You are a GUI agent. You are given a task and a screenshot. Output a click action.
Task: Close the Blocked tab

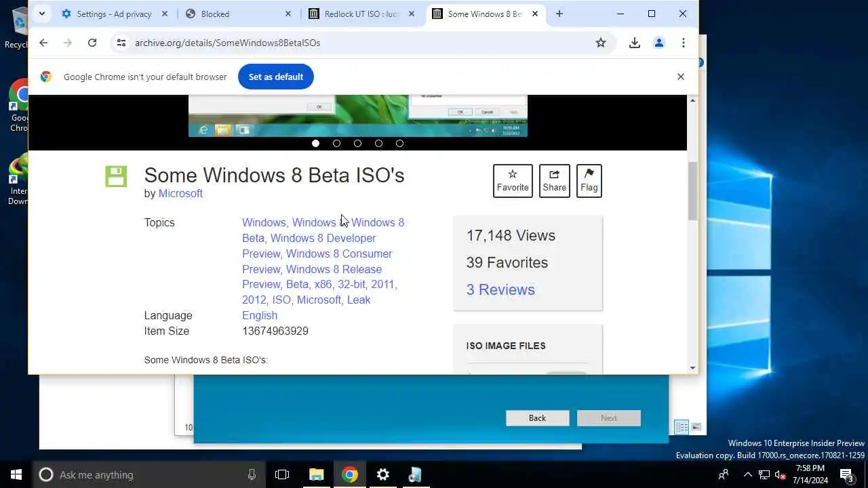[288, 14]
